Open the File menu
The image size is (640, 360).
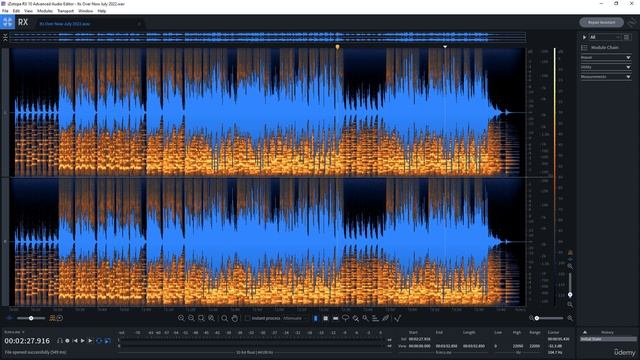(x=5, y=11)
